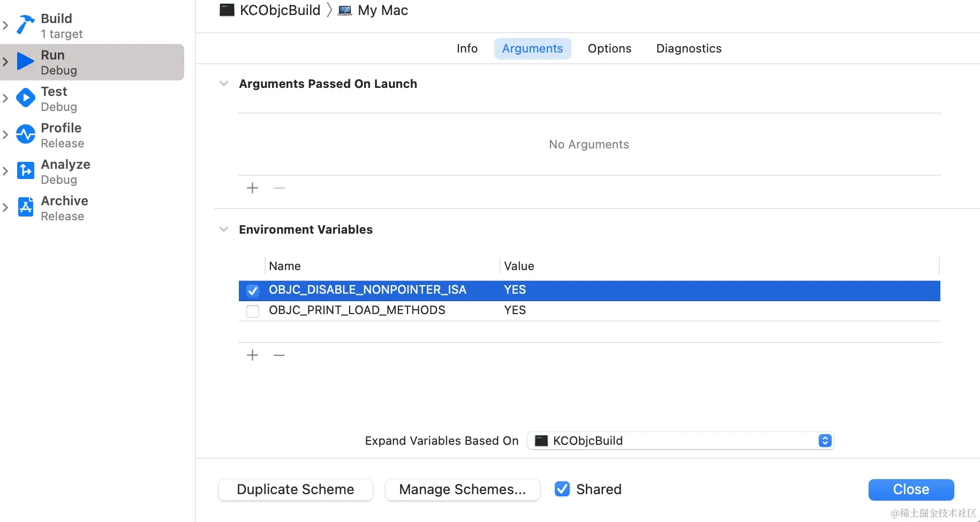This screenshot has height=522, width=980.
Task: Remove selected environment variable with minus
Action: (x=279, y=355)
